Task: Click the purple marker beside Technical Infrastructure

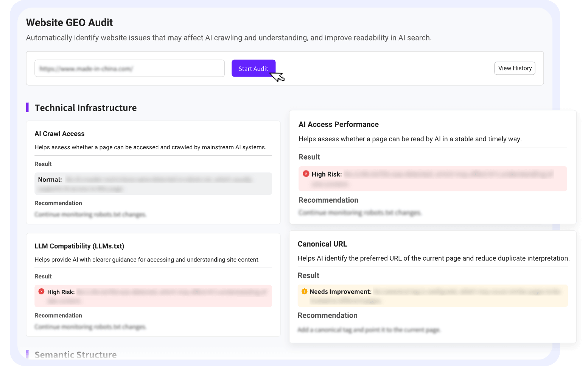Action: click(27, 108)
